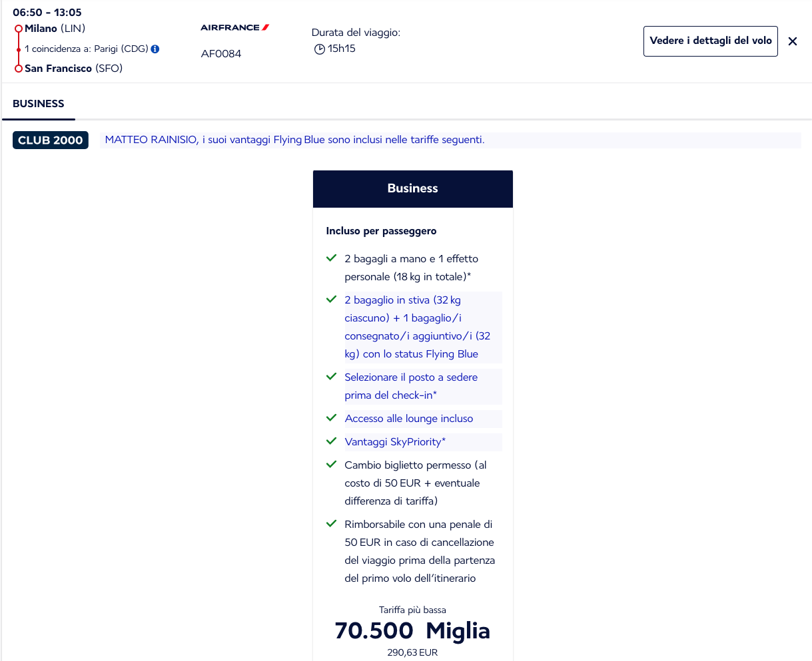Click the checkmark next to Accesso alle lounge
Viewport: 812px width, 661px height.
331,418
